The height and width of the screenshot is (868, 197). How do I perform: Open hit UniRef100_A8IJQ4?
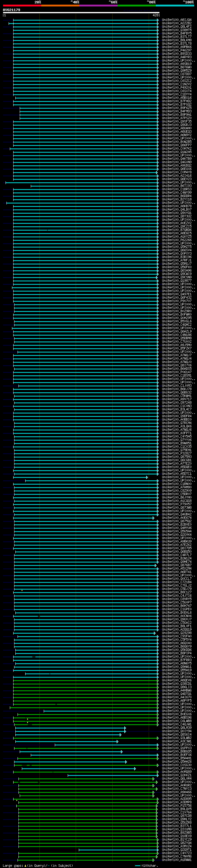[x=177, y=20]
